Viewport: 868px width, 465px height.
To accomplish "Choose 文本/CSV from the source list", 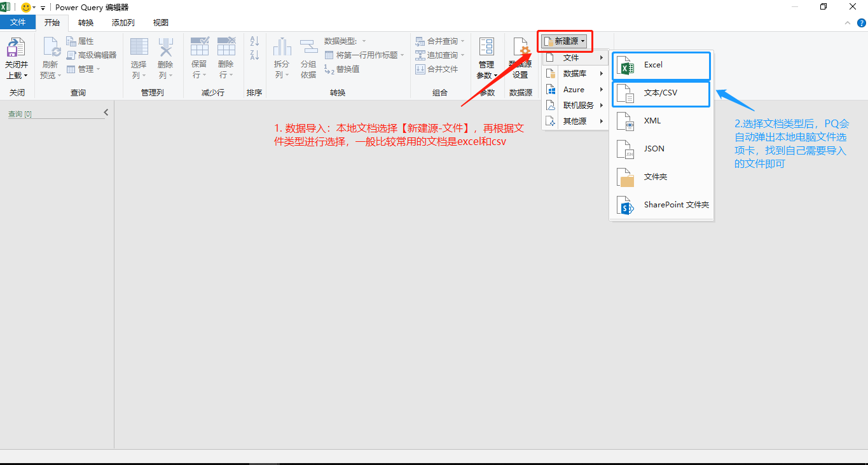I will (661, 94).
